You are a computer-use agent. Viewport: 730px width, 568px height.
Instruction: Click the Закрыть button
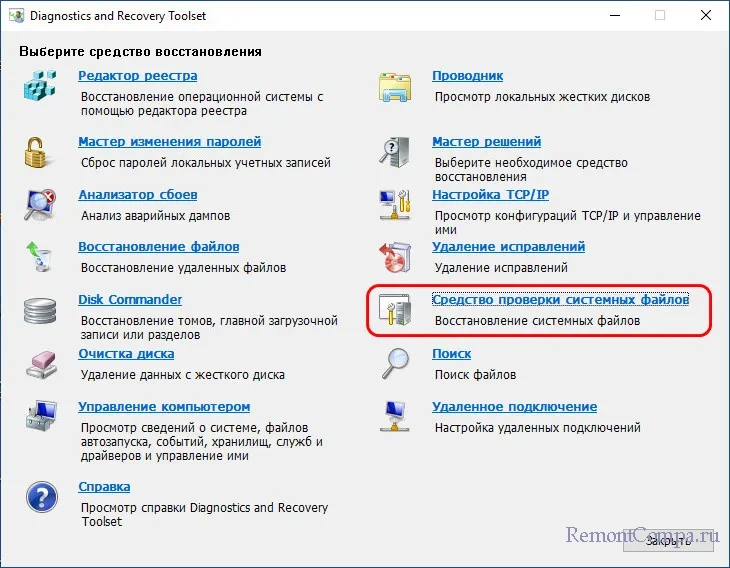[x=668, y=540]
